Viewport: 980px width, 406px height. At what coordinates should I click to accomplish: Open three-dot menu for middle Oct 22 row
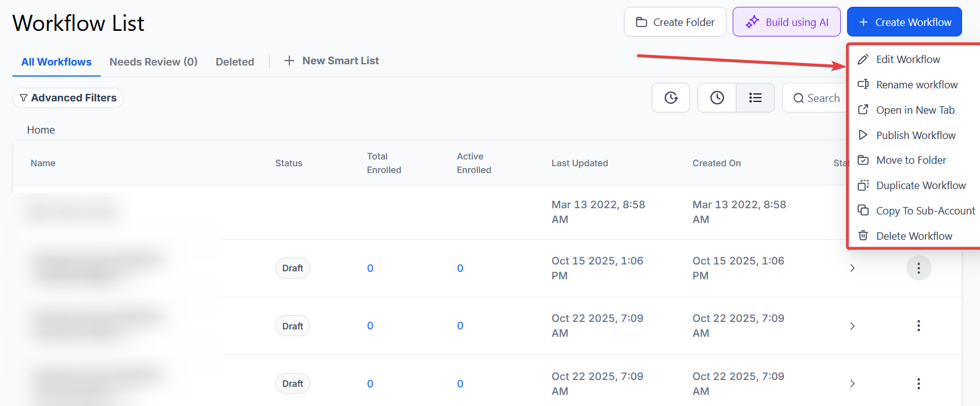point(918,326)
